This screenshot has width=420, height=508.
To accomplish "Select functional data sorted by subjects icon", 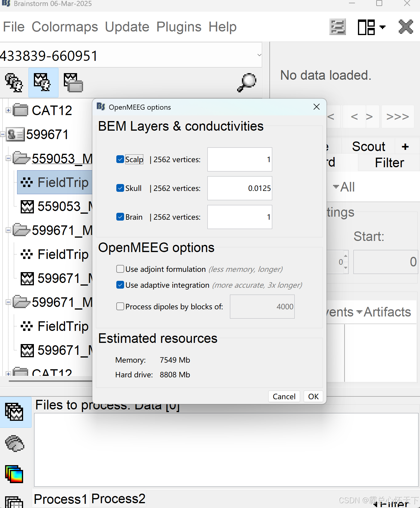I will pyautogui.click(x=43, y=82).
